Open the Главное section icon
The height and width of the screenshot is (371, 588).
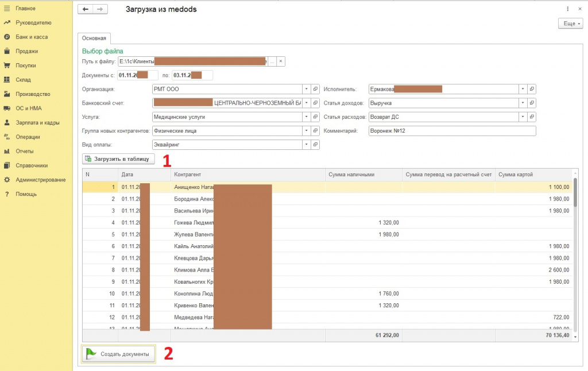[x=7, y=8]
